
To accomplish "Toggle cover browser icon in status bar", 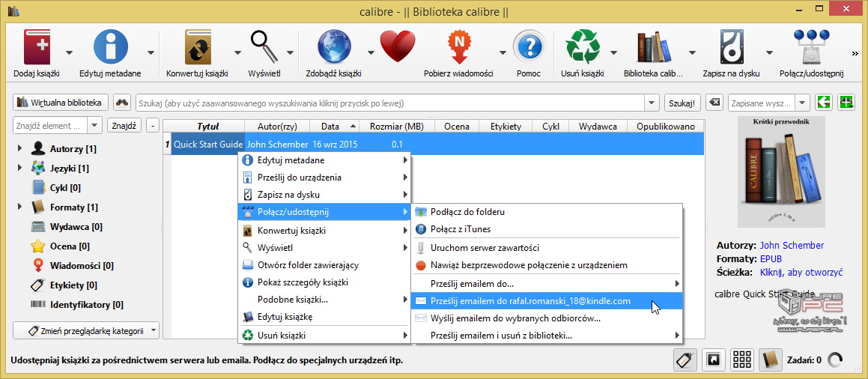I will point(714,360).
